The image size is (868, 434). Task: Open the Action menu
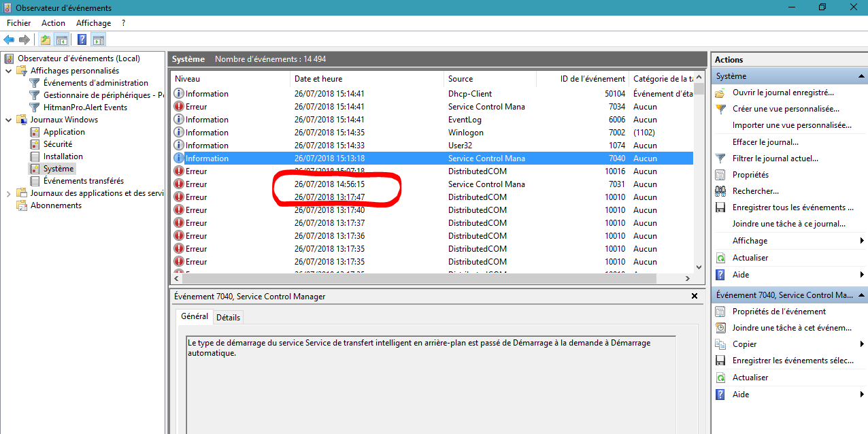pos(54,23)
